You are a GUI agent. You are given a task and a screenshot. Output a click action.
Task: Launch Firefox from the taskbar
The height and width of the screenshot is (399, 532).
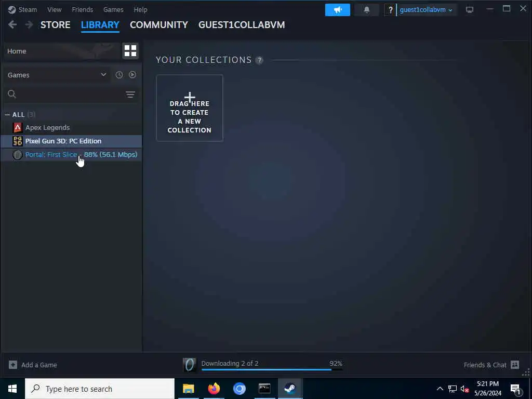[214, 389]
